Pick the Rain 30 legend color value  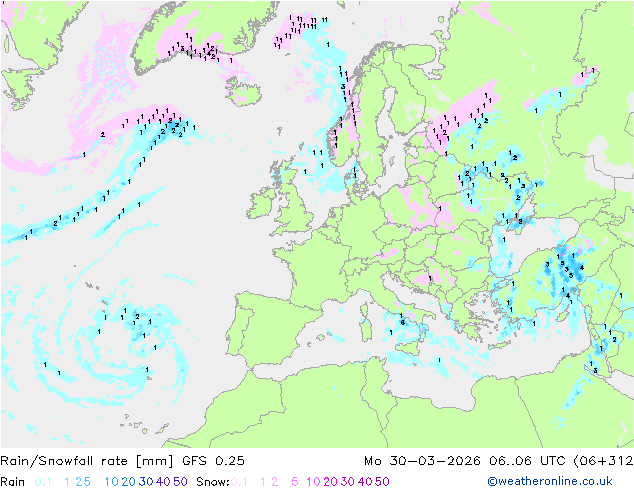146,482
